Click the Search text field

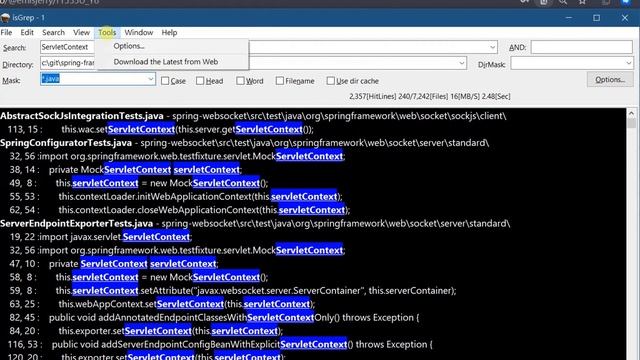(x=269, y=47)
